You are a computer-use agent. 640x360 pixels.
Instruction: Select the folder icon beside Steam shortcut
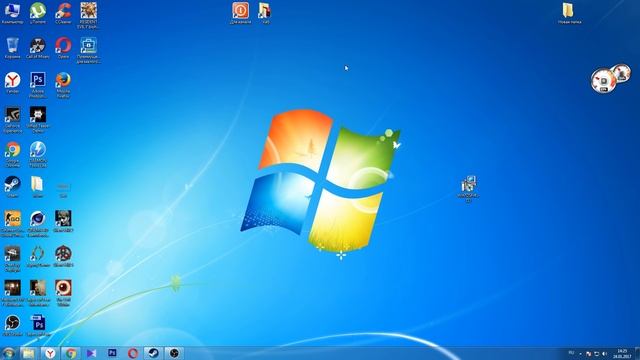click(x=38, y=187)
